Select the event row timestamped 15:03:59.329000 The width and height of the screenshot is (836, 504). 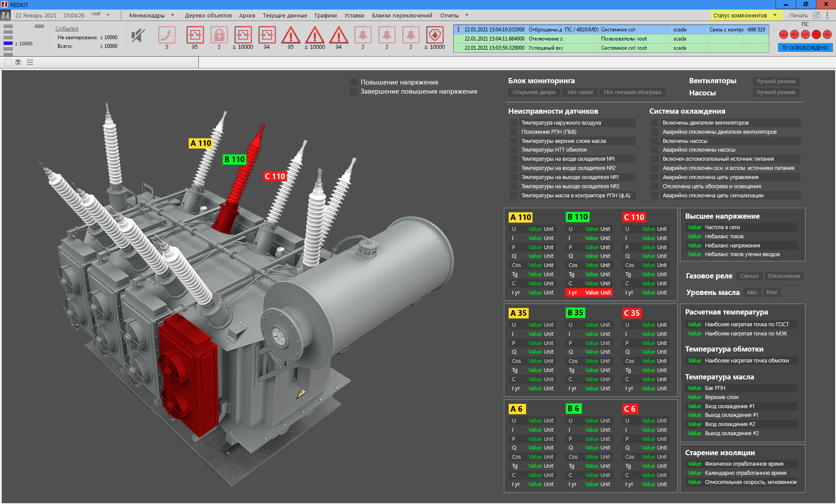(611, 48)
